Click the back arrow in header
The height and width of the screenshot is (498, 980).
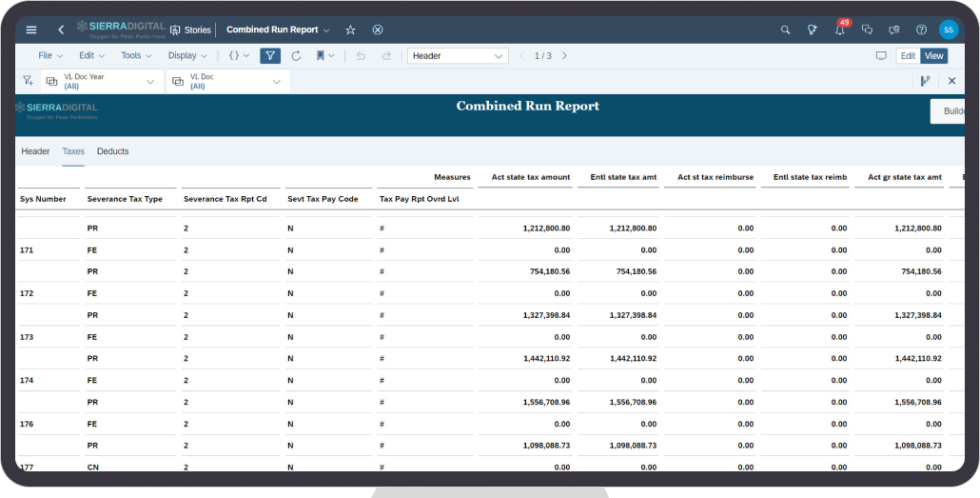(x=61, y=30)
